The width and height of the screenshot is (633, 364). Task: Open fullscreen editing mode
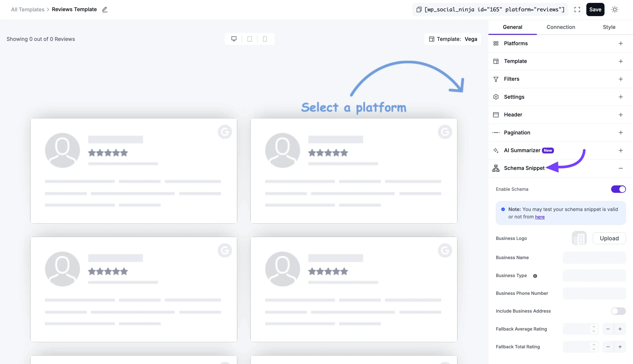click(x=577, y=9)
